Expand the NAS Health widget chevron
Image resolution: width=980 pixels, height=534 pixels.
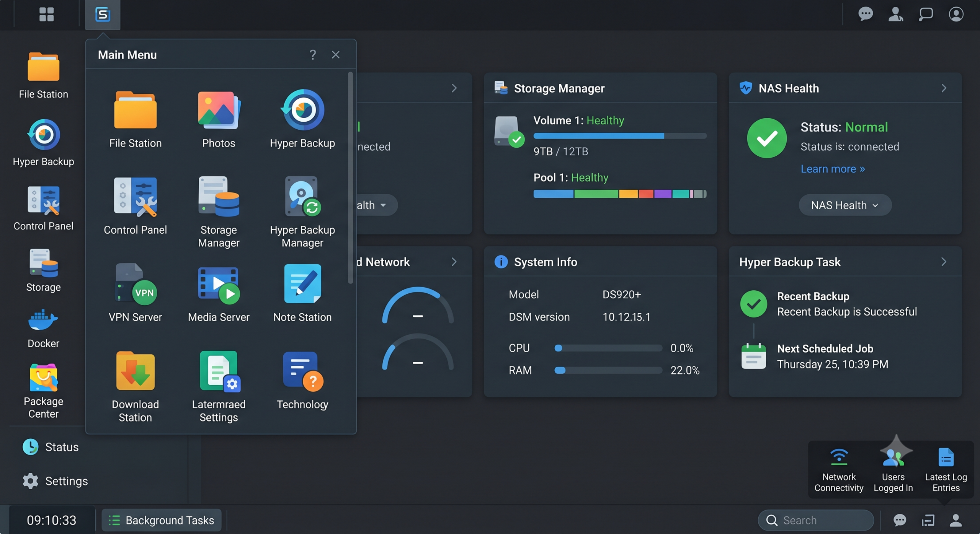click(x=944, y=88)
